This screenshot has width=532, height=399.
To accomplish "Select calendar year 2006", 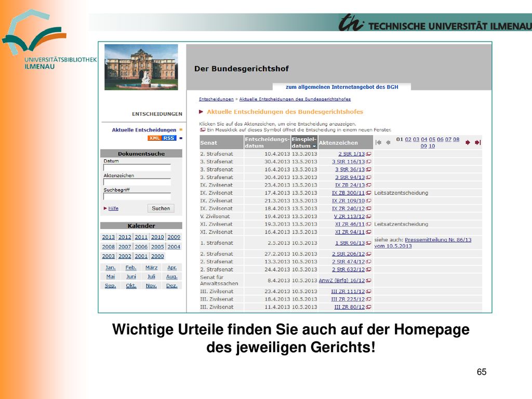I will (x=141, y=247).
